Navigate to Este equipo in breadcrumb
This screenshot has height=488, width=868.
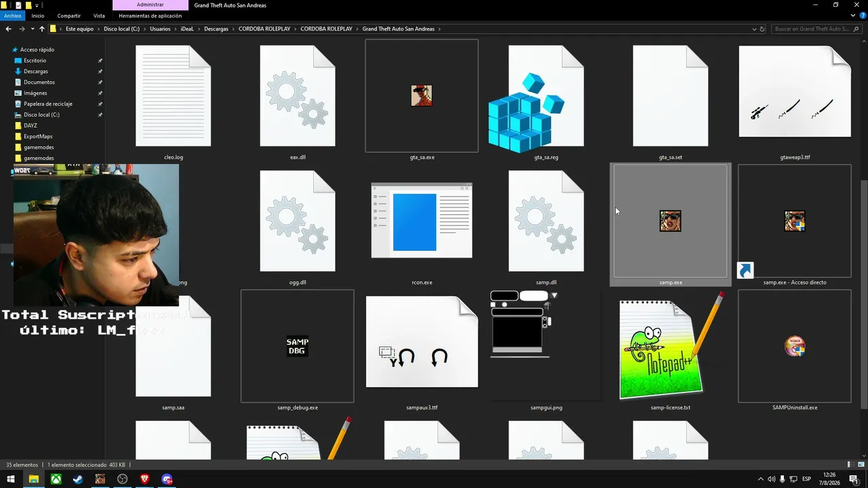point(79,29)
